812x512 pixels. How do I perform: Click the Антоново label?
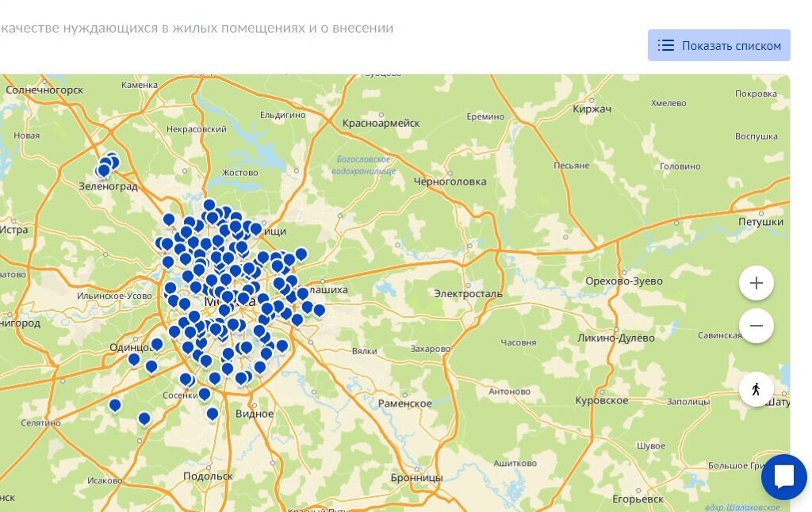point(509,392)
